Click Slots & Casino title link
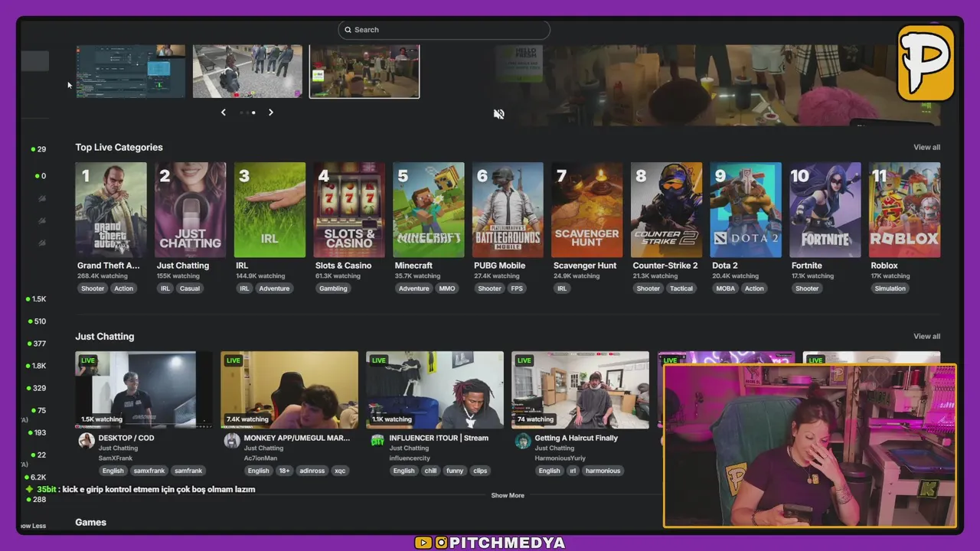980x551 pixels. coord(343,266)
